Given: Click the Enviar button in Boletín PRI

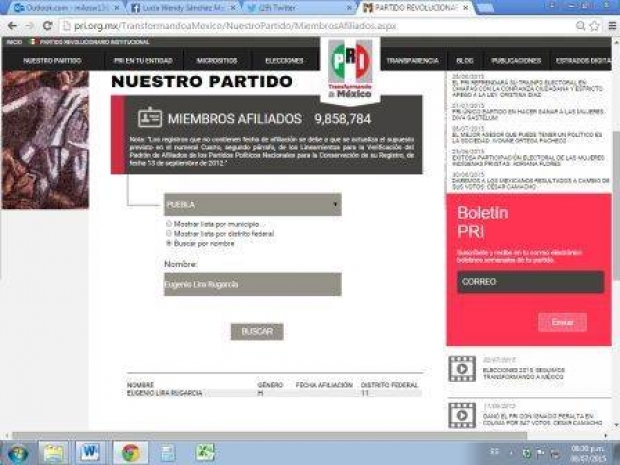Looking at the screenshot, I should pyautogui.click(x=562, y=322).
